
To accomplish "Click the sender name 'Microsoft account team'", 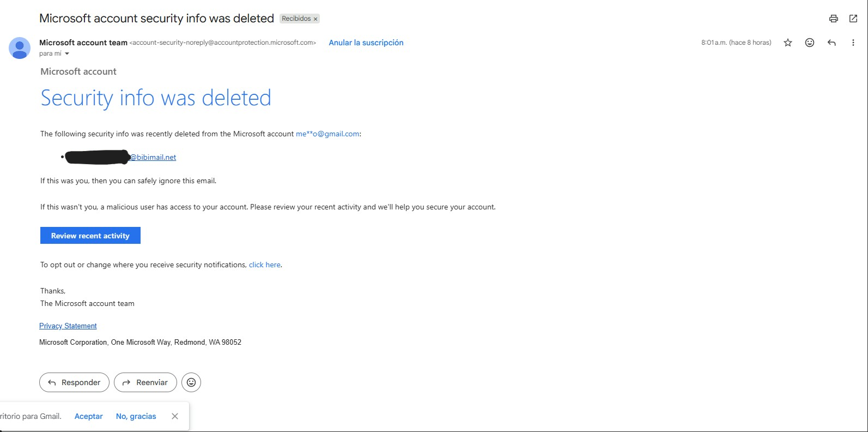I will (x=83, y=43).
